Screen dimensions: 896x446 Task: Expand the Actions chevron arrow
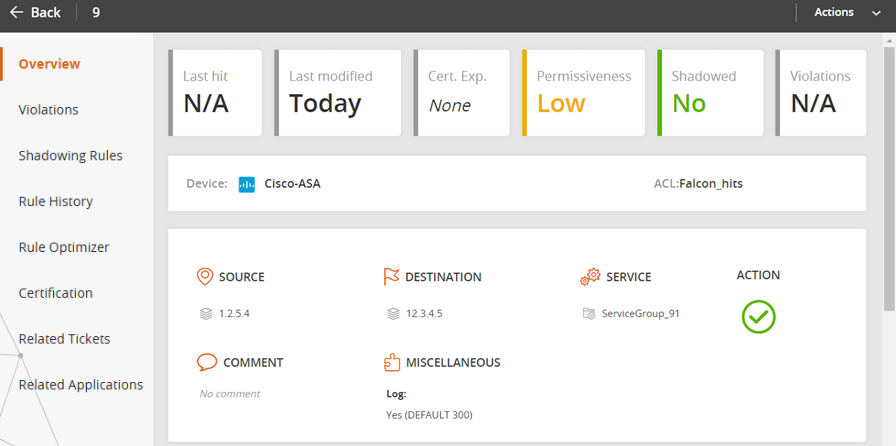click(876, 13)
